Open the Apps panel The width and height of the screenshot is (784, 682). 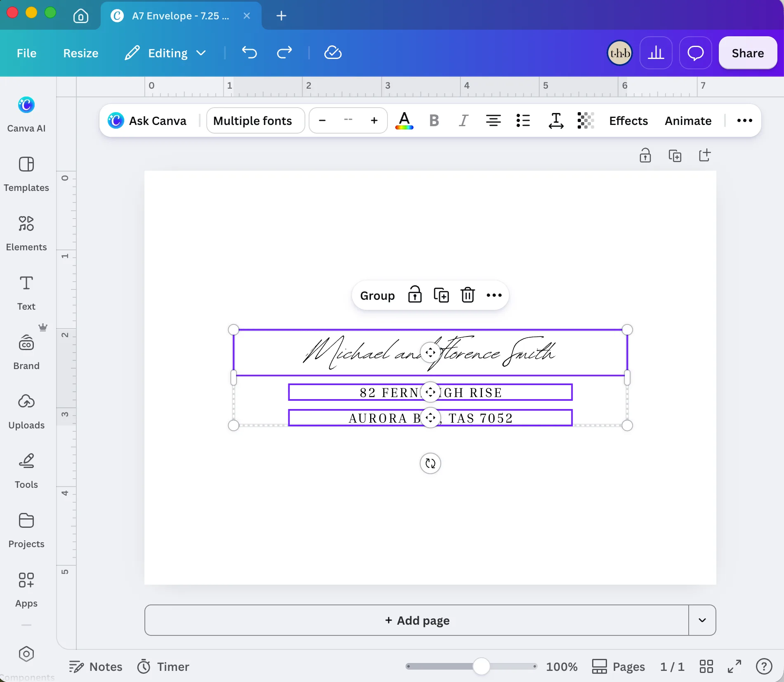point(26,590)
